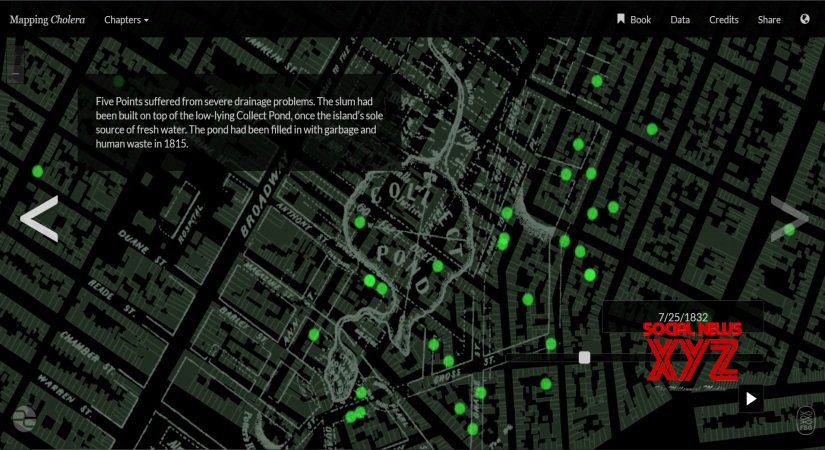This screenshot has width=825, height=450.
Task: Click the 7/25/1832 date label
Action: [682, 317]
